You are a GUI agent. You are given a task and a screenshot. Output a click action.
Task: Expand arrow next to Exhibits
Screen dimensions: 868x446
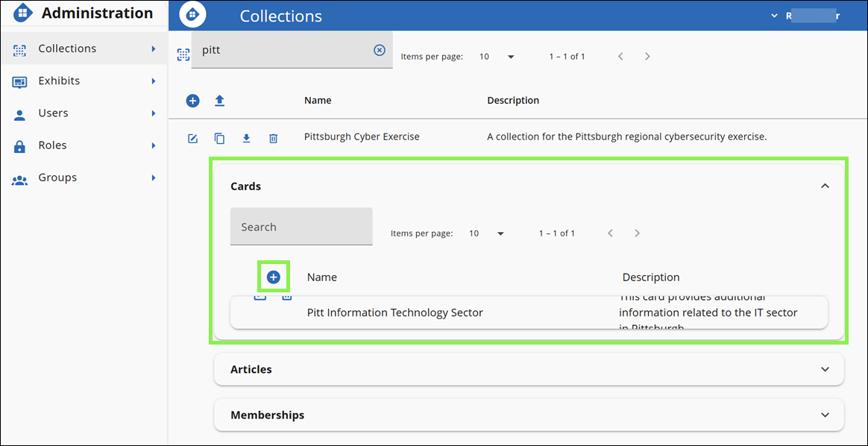click(x=154, y=81)
